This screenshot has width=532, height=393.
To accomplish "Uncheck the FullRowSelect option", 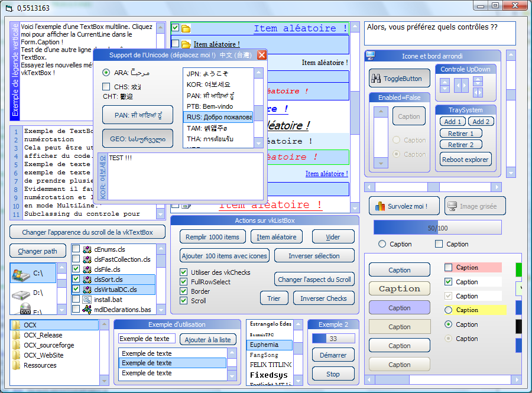I will pyautogui.click(x=184, y=282).
